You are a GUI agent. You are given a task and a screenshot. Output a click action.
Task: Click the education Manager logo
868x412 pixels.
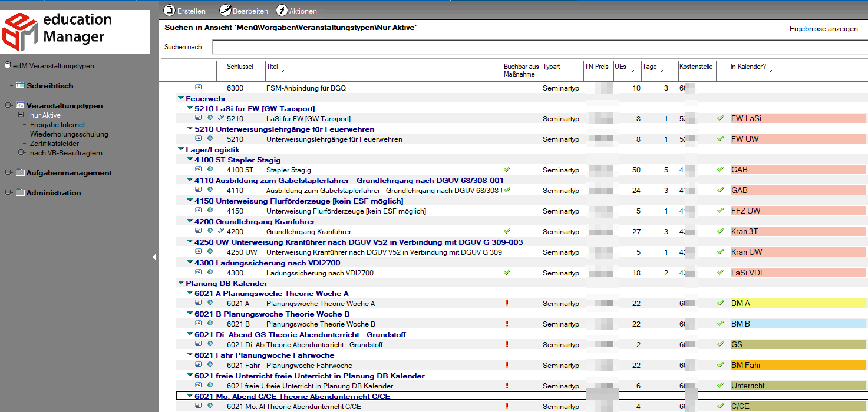tap(75, 32)
